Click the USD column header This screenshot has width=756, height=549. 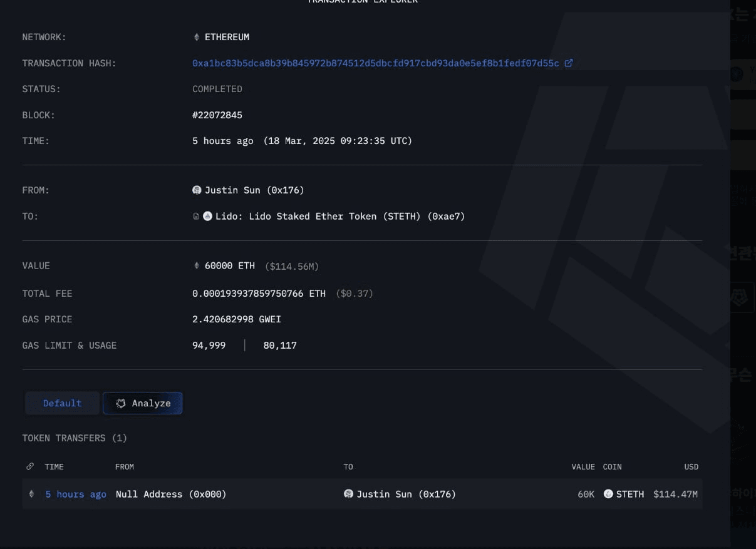[x=691, y=467]
